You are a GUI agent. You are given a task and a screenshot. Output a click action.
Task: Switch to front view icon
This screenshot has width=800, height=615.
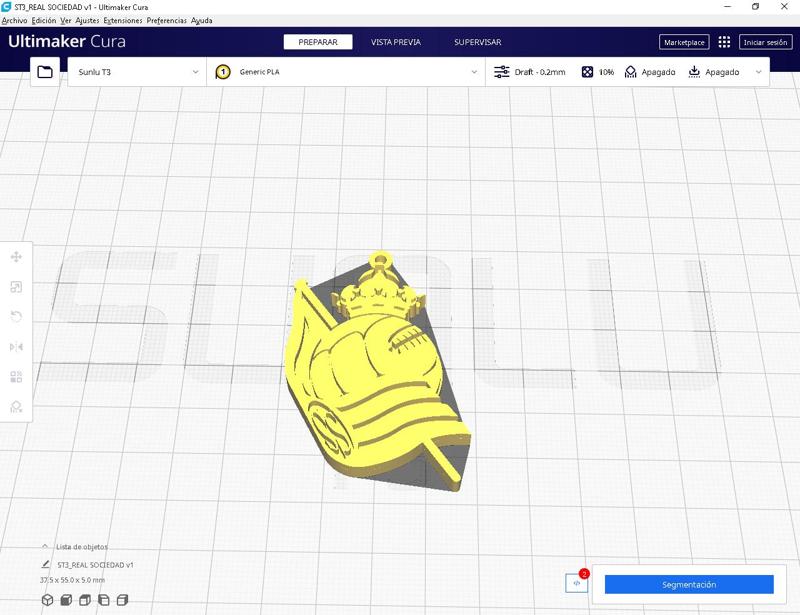(x=66, y=600)
